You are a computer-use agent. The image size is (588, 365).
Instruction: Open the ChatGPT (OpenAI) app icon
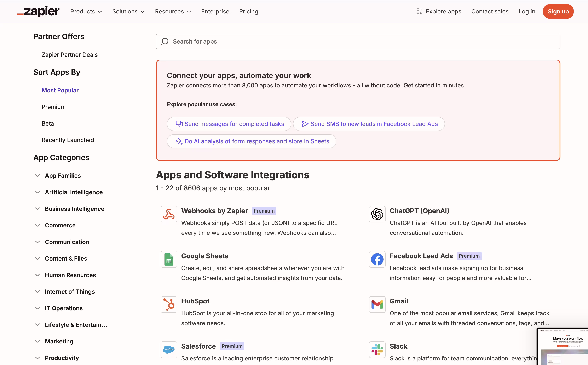pos(377,214)
